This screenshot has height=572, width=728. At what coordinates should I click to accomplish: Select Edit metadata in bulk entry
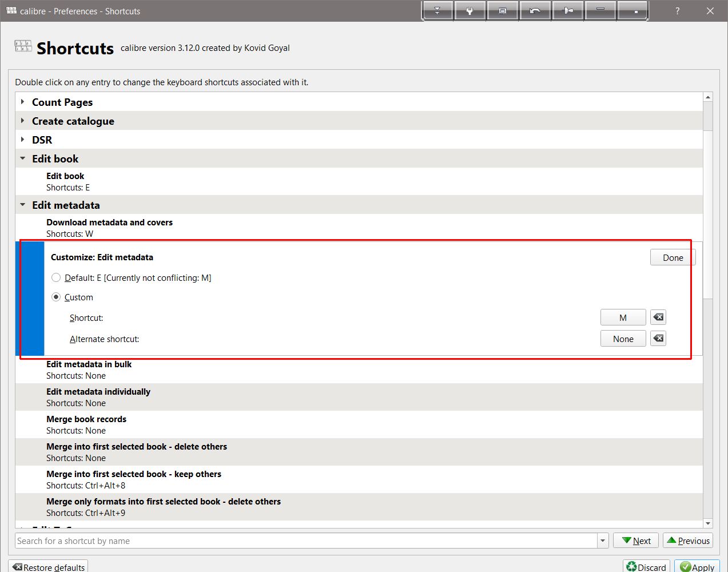click(x=359, y=370)
